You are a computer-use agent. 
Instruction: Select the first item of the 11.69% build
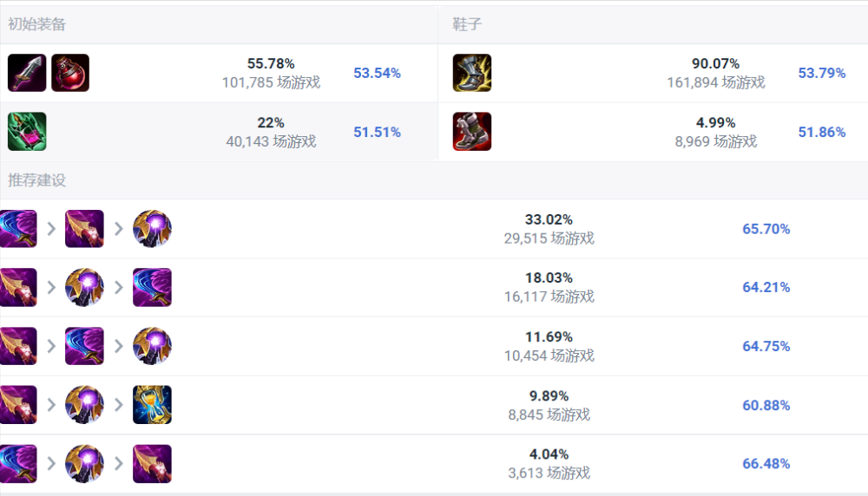point(18,346)
